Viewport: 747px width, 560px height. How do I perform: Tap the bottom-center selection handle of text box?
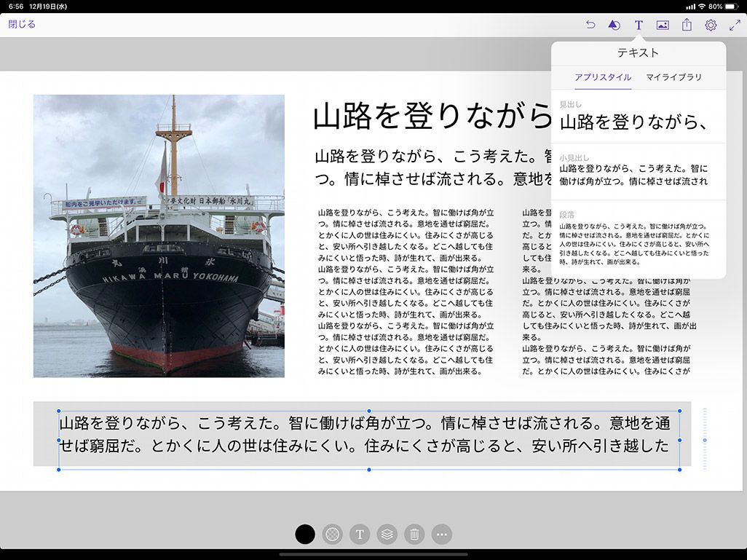click(x=369, y=470)
